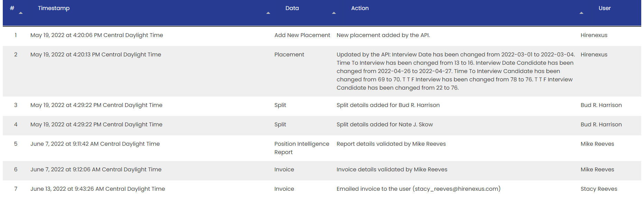644x198 pixels.
Task: Sort by the Data column header
Action: coord(292,8)
